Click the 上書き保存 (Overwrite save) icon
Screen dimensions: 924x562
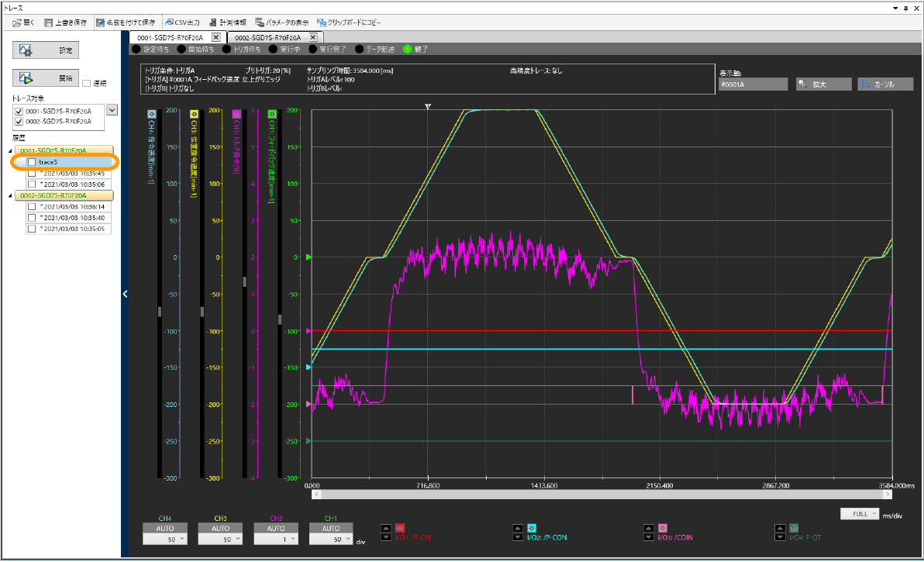[49, 22]
